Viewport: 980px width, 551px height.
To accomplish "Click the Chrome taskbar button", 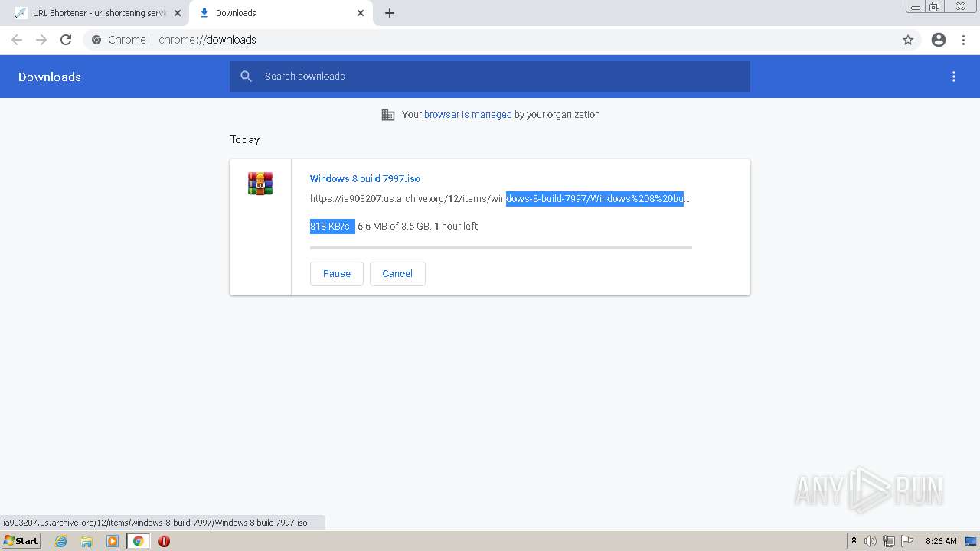I will (138, 541).
